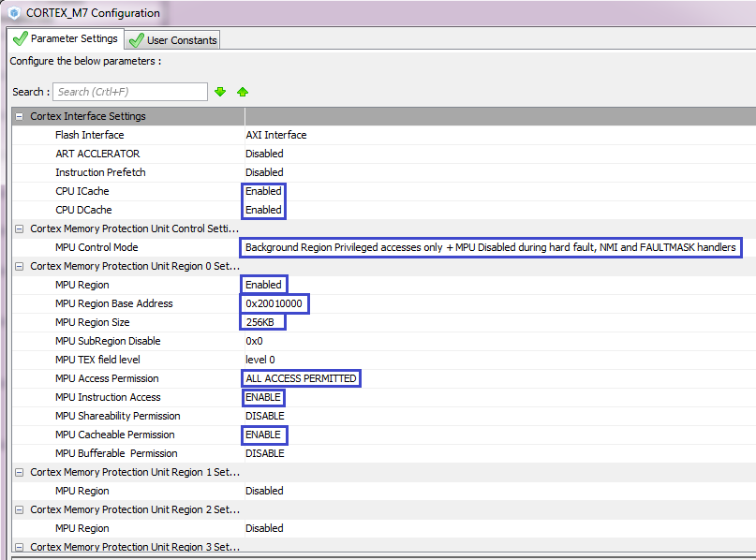Collapse the MPU Region 1 Settings section
Image resolution: width=756 pixels, height=560 pixels.
tap(19, 472)
